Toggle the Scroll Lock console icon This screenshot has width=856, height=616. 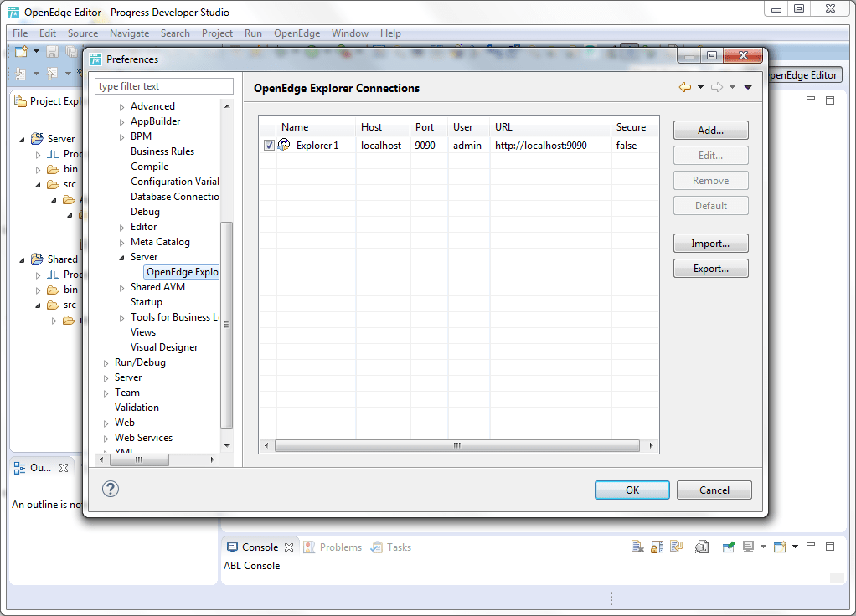coord(657,547)
